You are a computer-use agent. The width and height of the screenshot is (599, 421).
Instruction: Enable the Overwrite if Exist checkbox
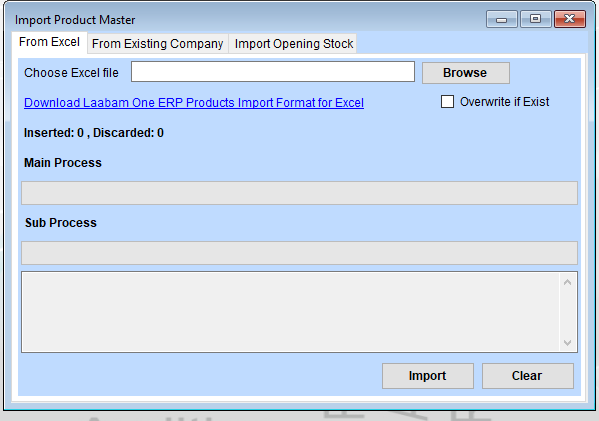coord(447,102)
